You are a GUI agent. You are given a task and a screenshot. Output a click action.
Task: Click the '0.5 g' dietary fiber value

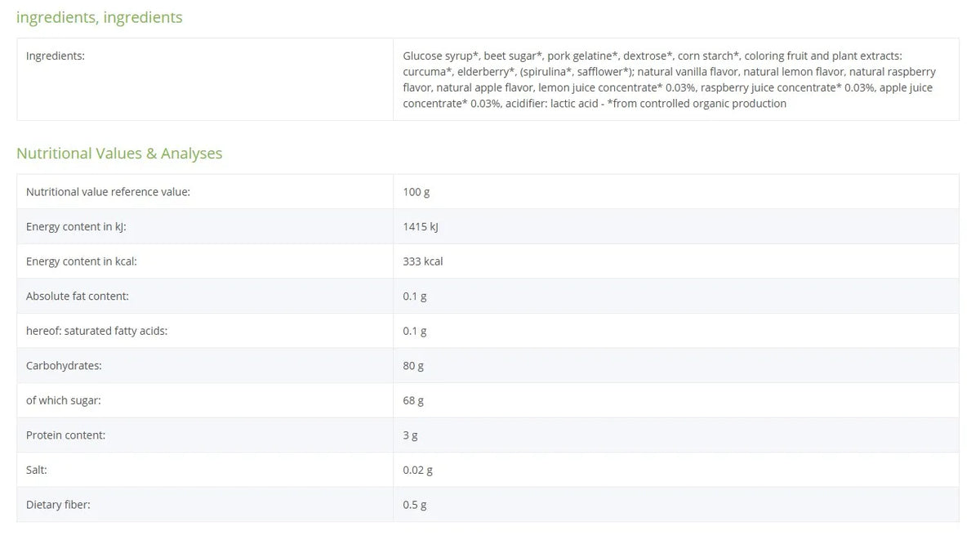(415, 505)
